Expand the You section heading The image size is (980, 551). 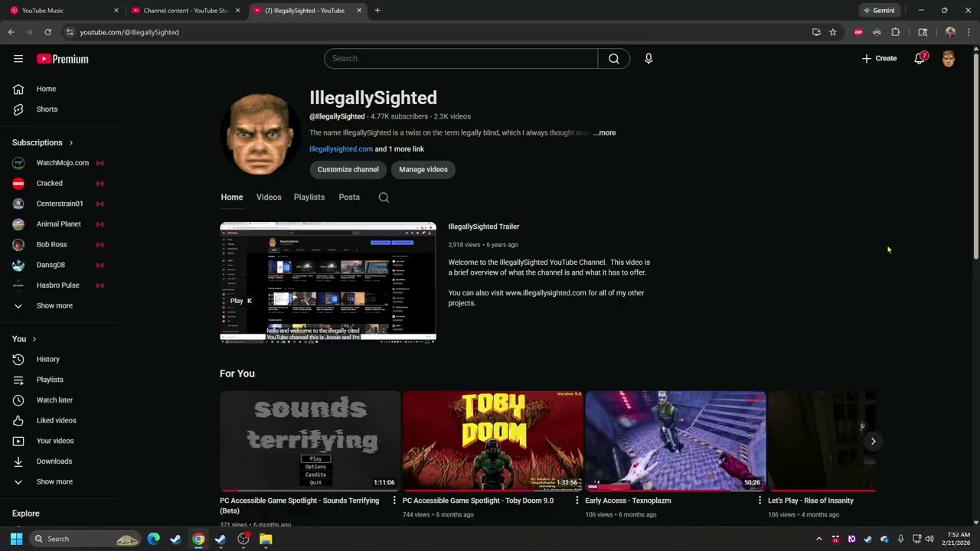[x=24, y=339]
